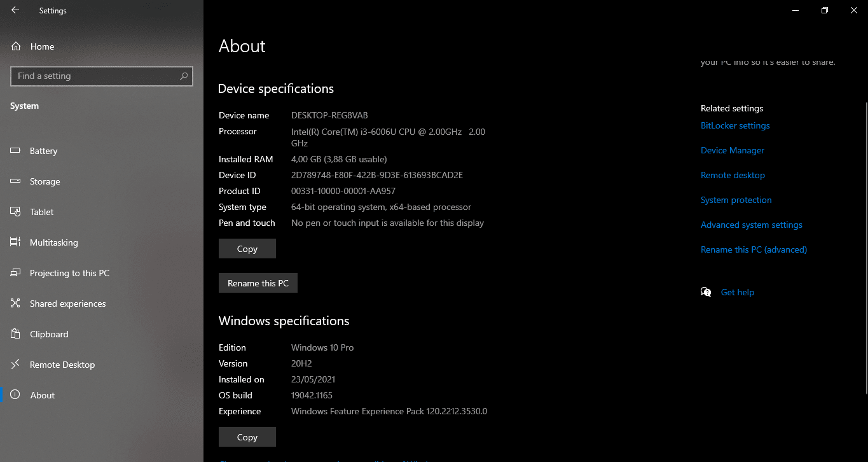868x462 pixels.
Task: Click the 4,00 GB installed RAM value
Action: pos(339,159)
